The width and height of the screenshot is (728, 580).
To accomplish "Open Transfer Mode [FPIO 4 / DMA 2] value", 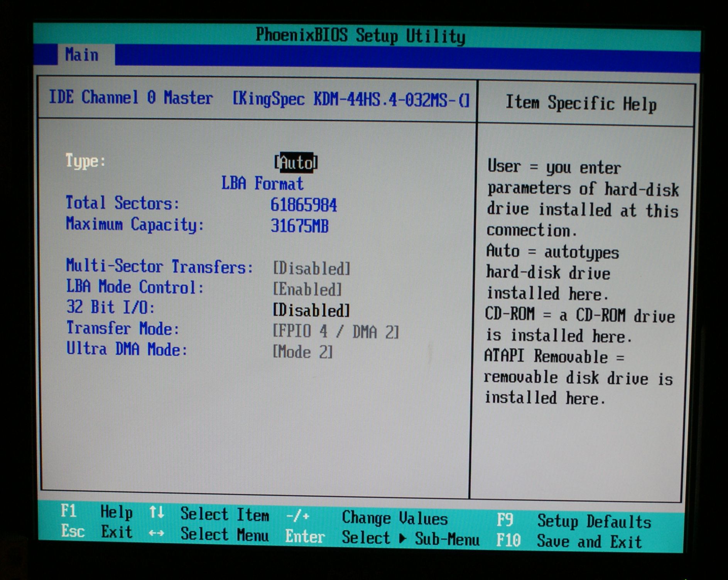I will pos(336,331).
